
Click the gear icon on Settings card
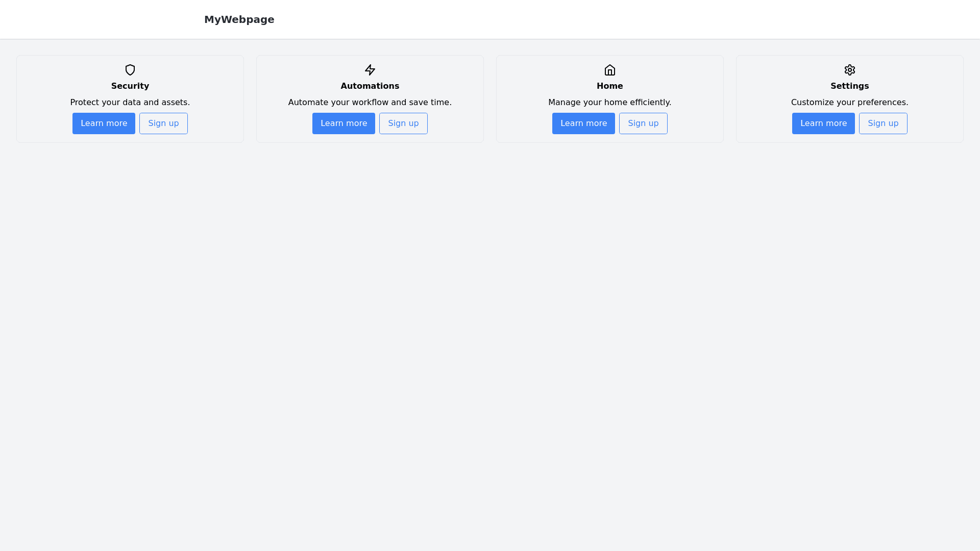coord(850,70)
